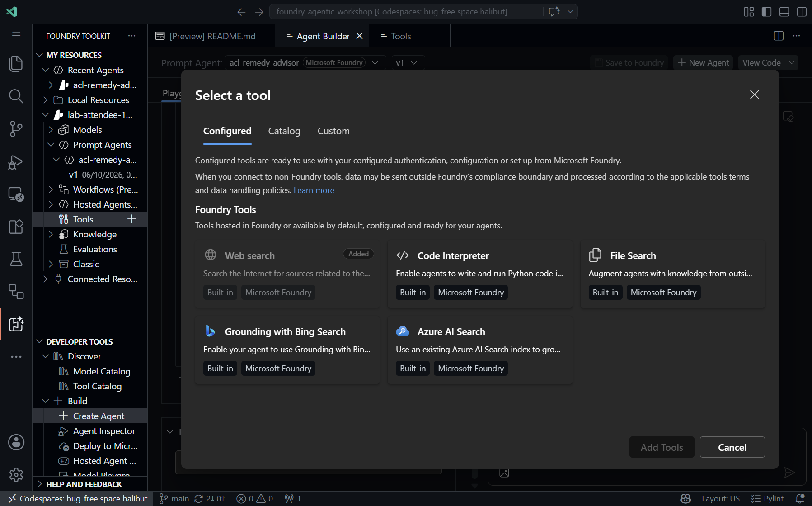Click the main branch in the status bar
812x506 pixels.
point(174,499)
